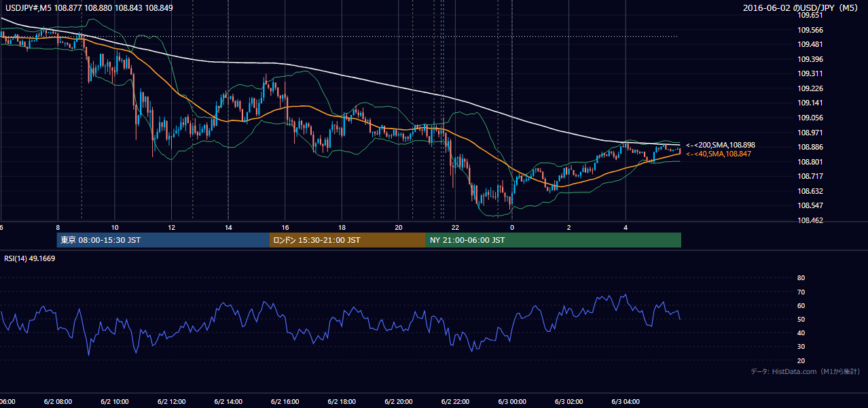
Task: Click hour label 18 under price chart
Action: pos(342,227)
